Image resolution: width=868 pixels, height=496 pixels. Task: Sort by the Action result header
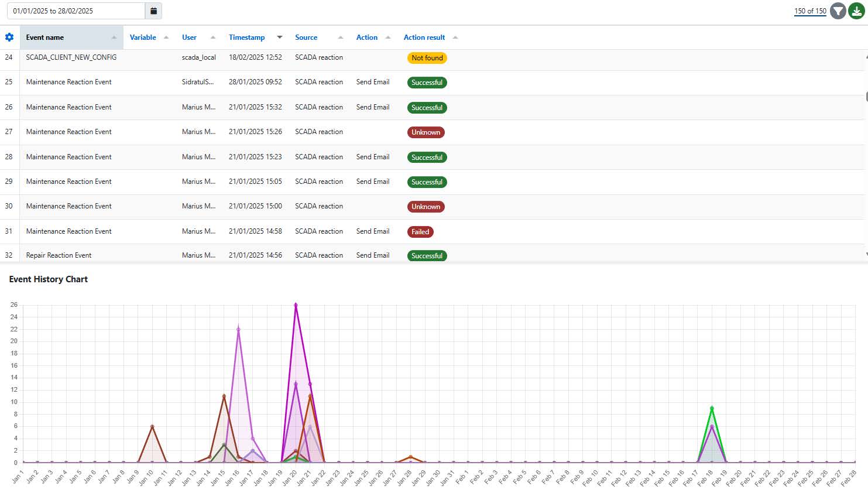pos(424,37)
